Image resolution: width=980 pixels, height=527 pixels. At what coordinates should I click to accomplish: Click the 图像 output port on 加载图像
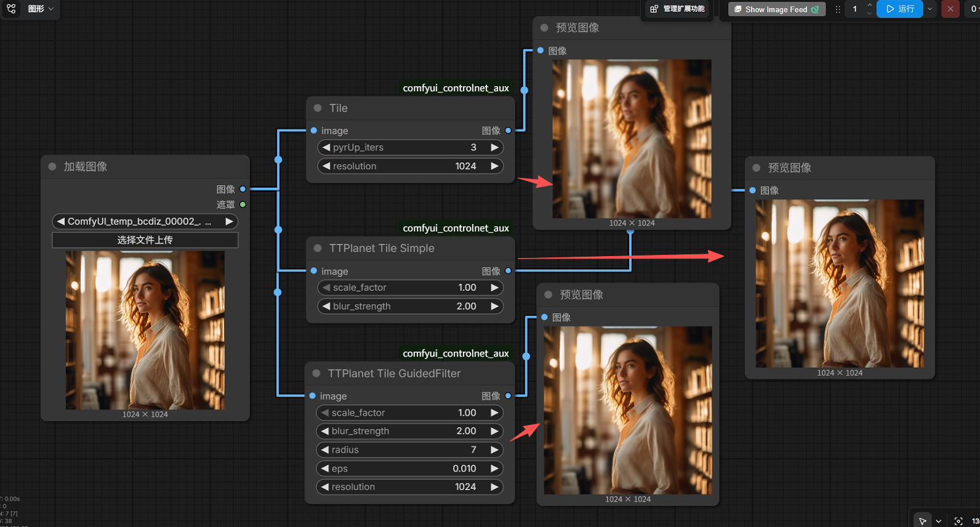[243, 189]
